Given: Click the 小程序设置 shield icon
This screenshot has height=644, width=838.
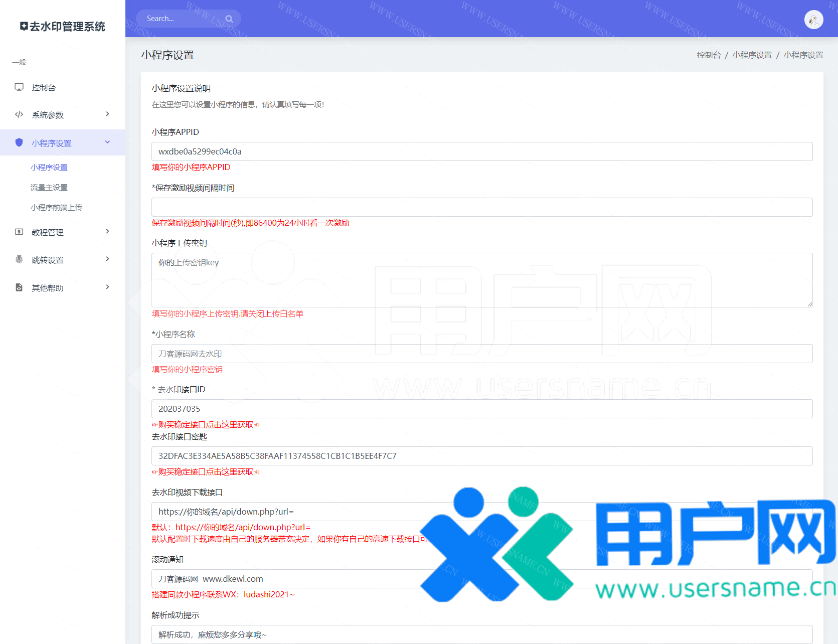Looking at the screenshot, I should tap(19, 142).
